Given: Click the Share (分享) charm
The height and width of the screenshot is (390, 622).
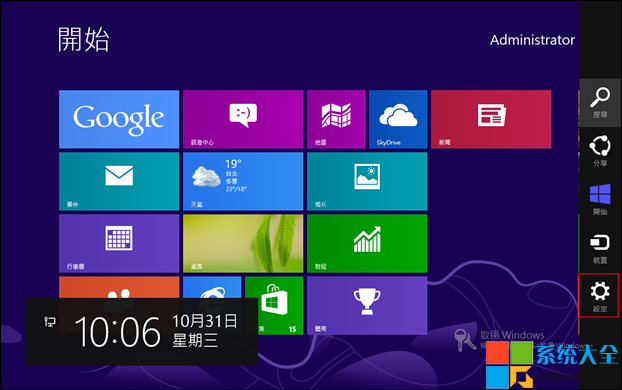Looking at the screenshot, I should click(600, 151).
